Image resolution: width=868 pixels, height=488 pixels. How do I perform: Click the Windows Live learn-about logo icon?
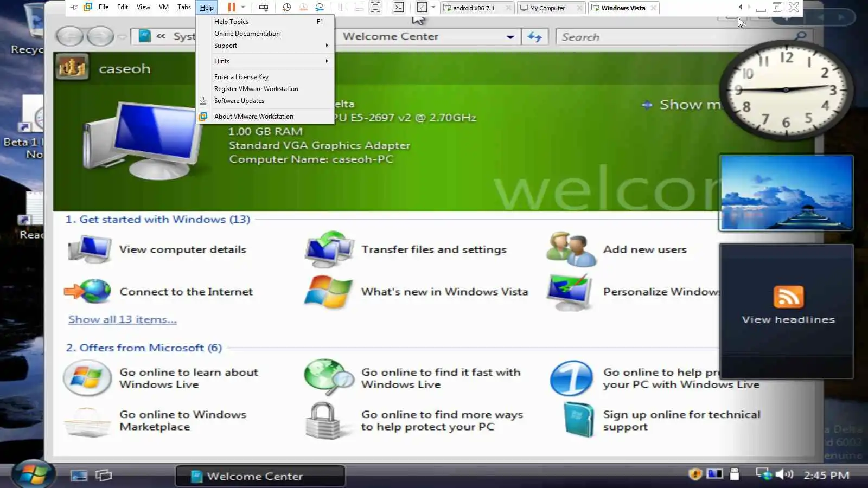point(87,378)
